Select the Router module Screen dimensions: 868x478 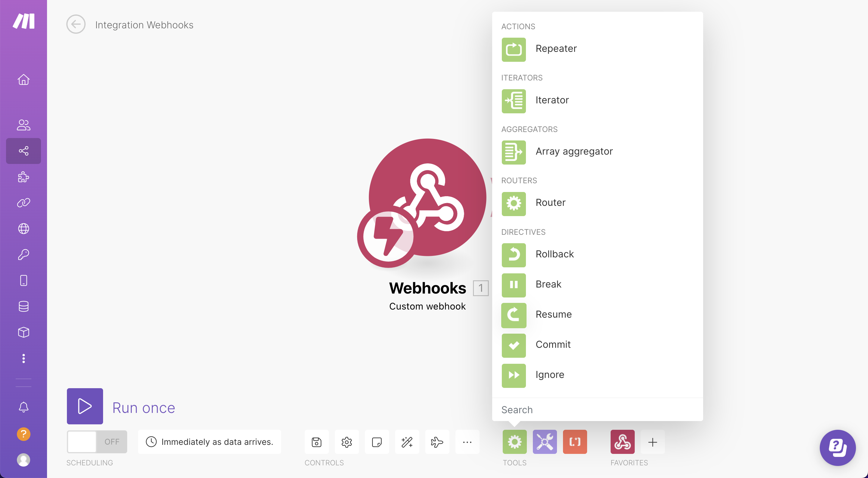[x=550, y=203]
